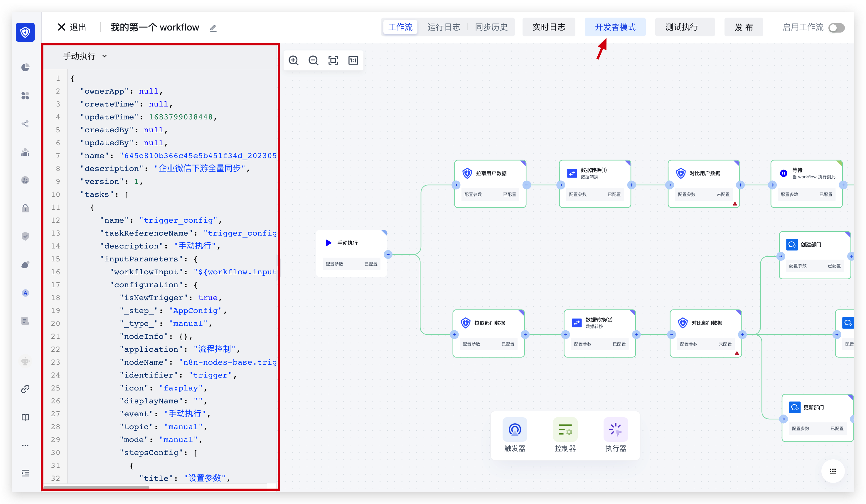The image size is (866, 504).
Task: Open the three-dots more menu in sidebar
Action: click(25, 445)
